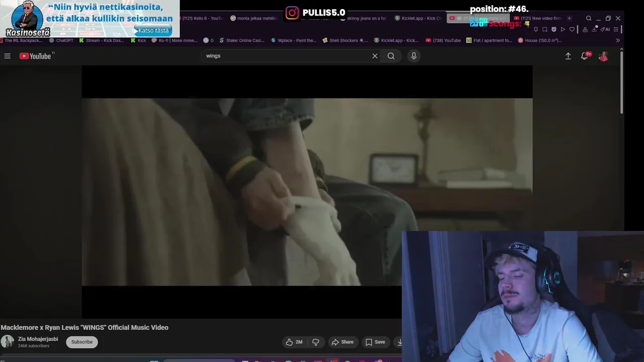The image size is (644, 362).
Task: Switch to 'Kello 6 - YouTube' tab
Action: click(x=202, y=18)
